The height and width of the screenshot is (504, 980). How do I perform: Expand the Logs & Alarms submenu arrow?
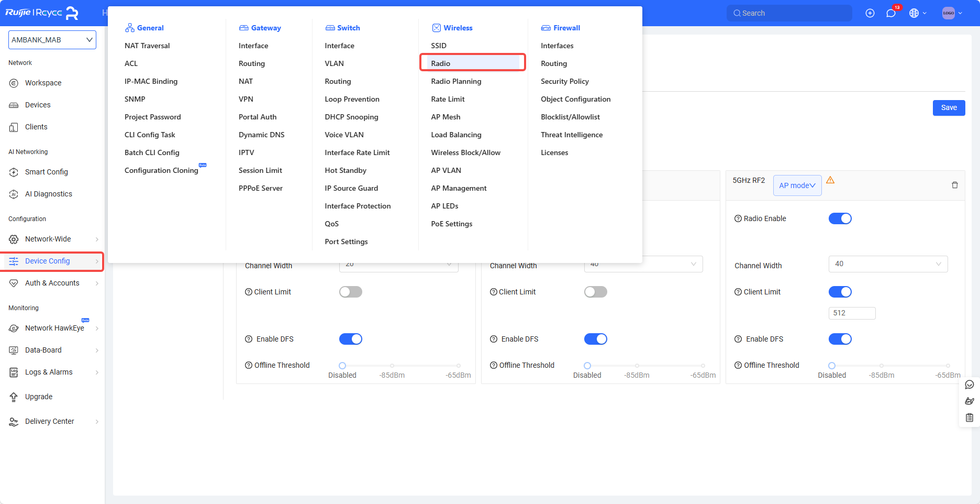pyautogui.click(x=97, y=372)
